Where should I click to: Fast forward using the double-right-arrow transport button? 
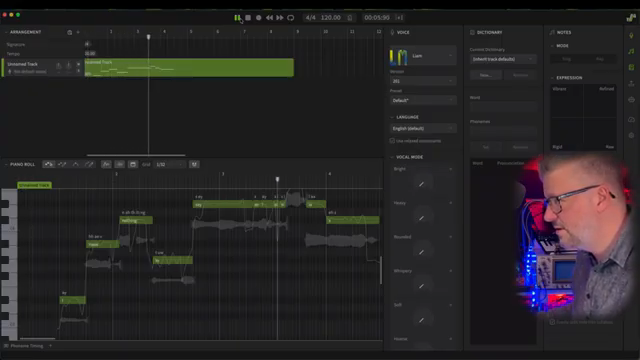[x=280, y=18]
